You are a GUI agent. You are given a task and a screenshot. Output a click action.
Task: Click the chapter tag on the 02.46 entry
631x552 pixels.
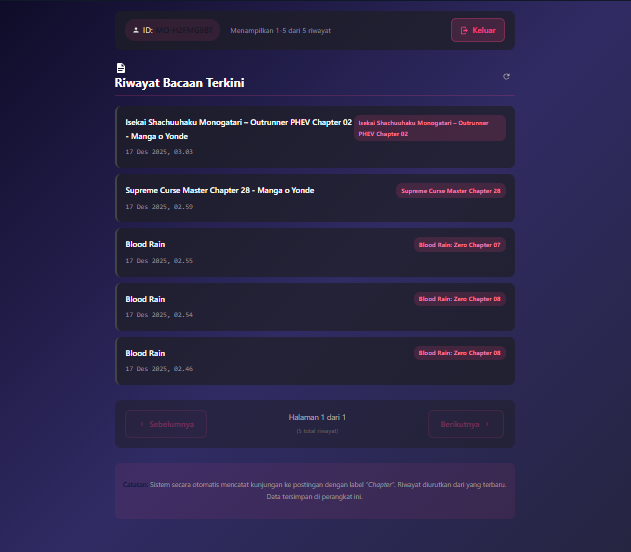tap(459, 353)
